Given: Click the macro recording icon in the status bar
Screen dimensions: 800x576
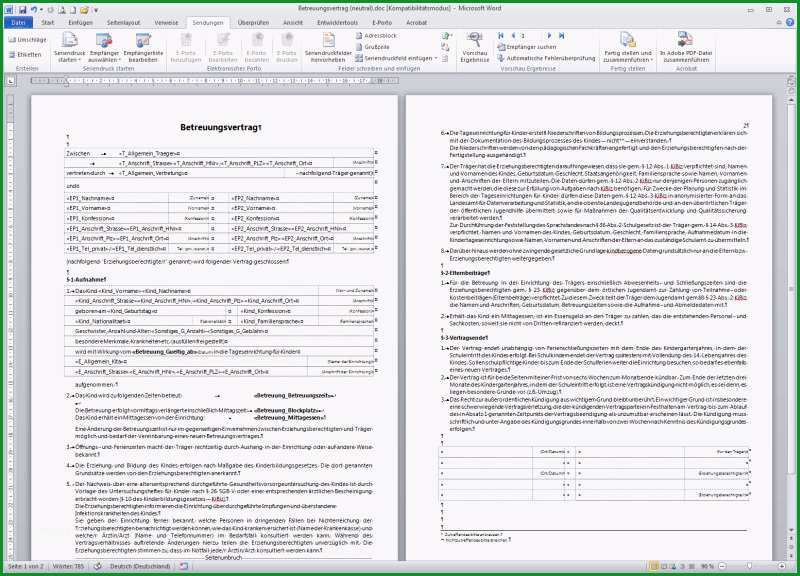Looking at the screenshot, I should click(x=184, y=566).
